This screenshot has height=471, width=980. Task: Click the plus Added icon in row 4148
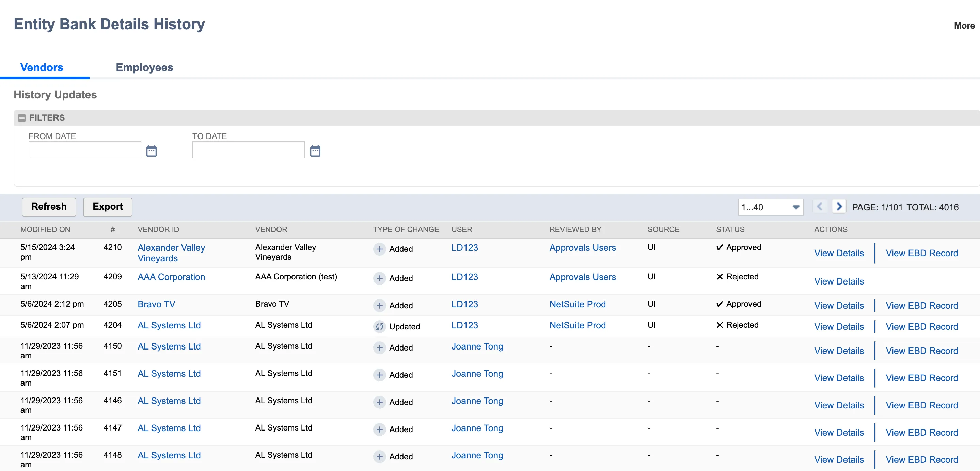pos(379,457)
